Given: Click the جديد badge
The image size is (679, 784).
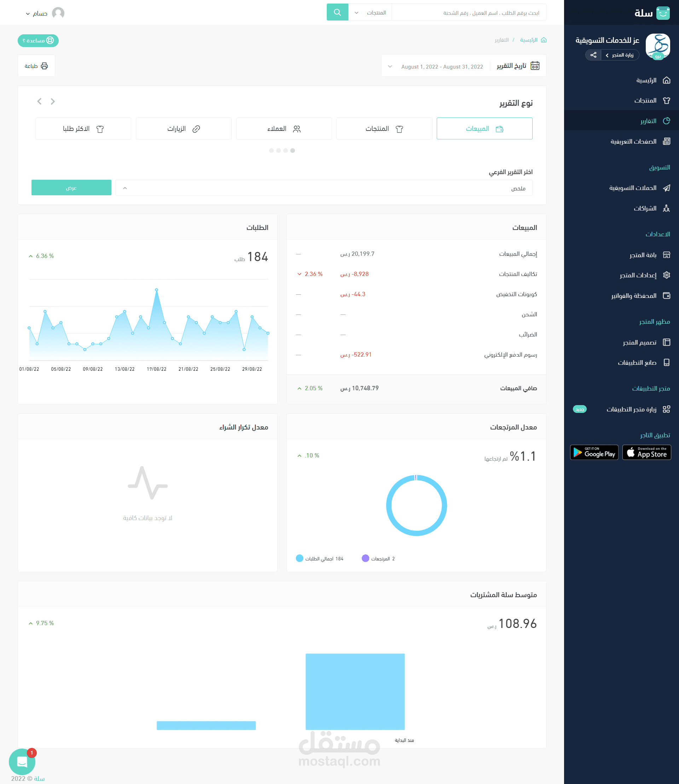Looking at the screenshot, I should coord(580,409).
